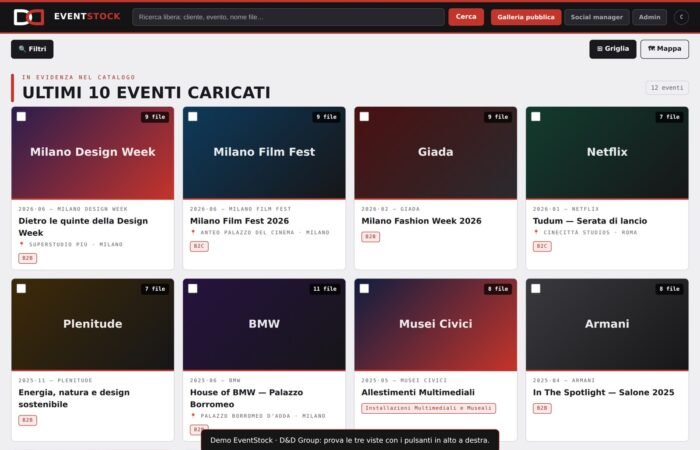This screenshot has width=700, height=450.
Task: Click the location pin beside Palazzo Borromeo d'Adda
Action: click(x=193, y=416)
